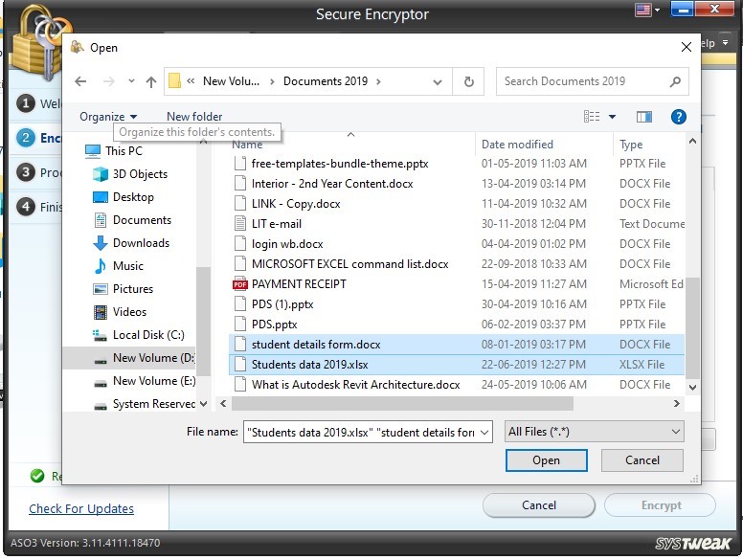Open Documents in the navigation pane

[x=132, y=220]
